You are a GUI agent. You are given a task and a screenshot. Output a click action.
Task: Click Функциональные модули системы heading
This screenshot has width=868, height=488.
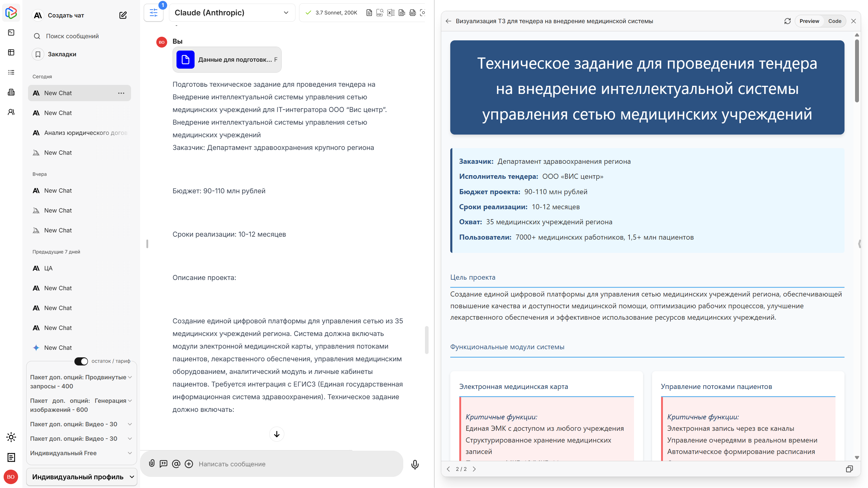pos(507,347)
